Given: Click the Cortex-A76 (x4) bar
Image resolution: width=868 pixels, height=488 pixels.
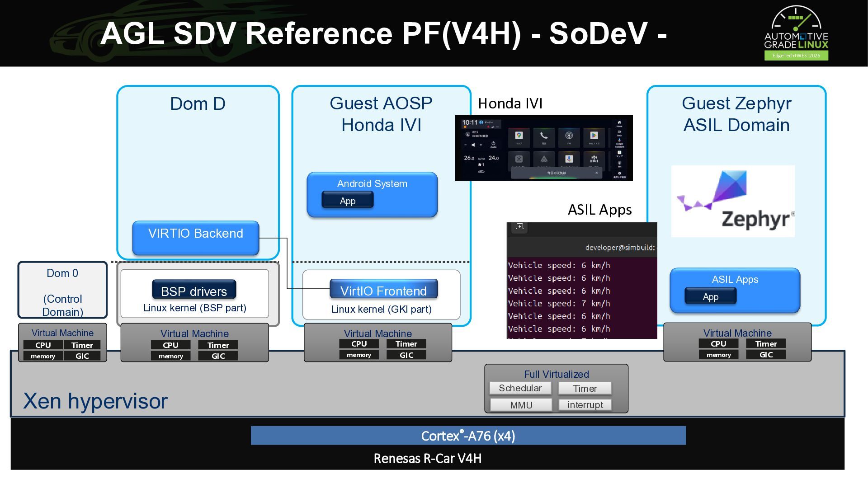Looking at the screenshot, I should tap(468, 436).
